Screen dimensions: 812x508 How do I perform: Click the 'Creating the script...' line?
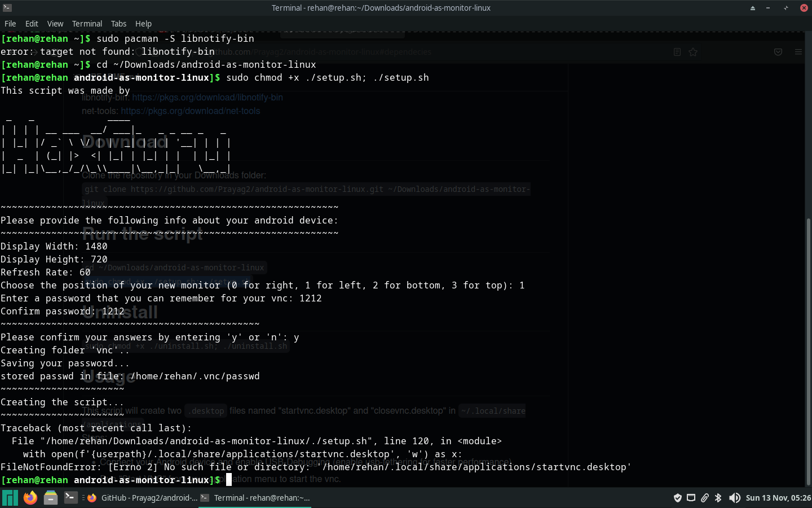[x=63, y=402]
